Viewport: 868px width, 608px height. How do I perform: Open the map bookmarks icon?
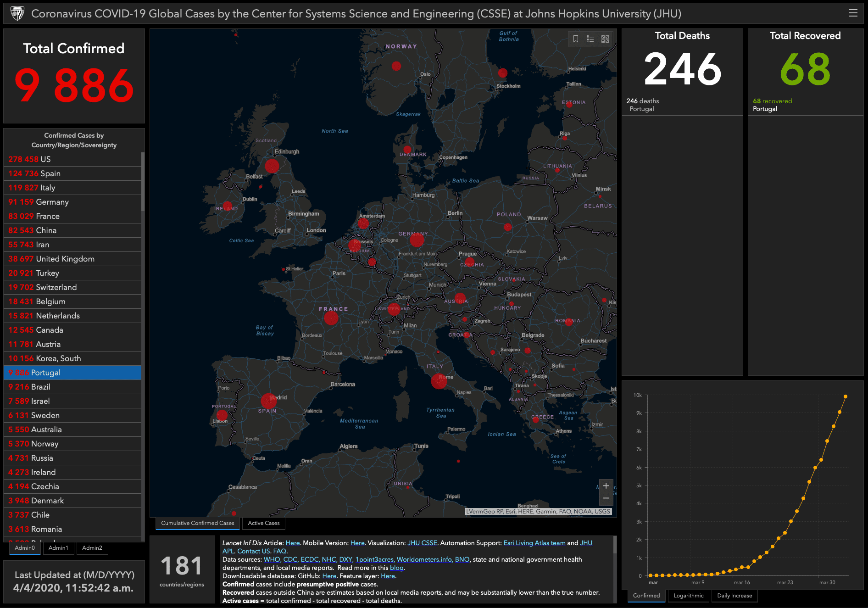click(x=576, y=39)
